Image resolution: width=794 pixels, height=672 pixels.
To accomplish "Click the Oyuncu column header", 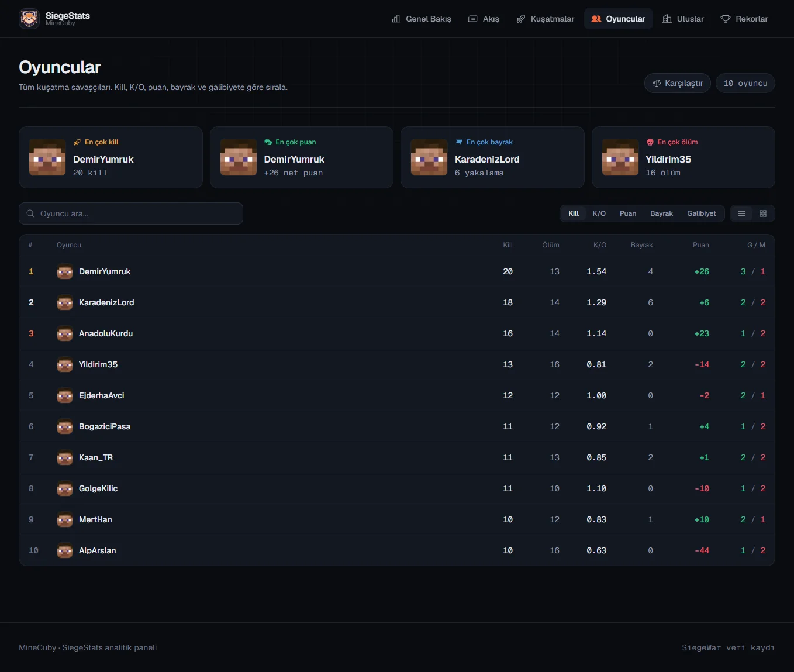I will coord(69,245).
